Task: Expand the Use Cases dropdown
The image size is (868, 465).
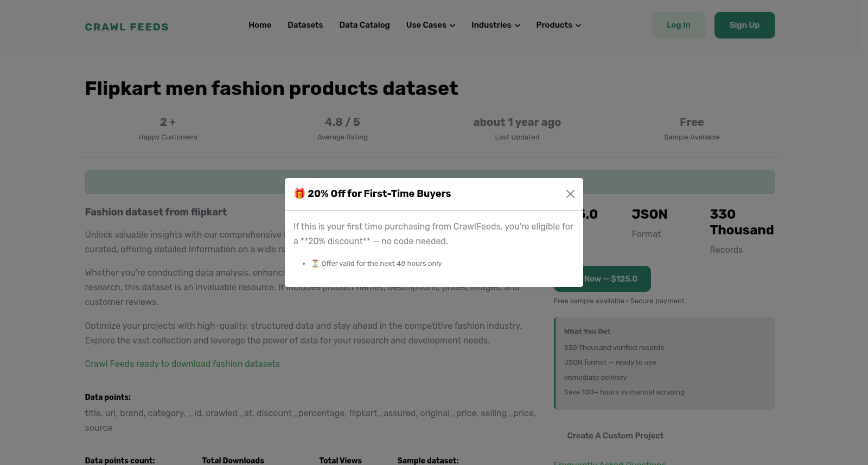Action: (x=431, y=25)
